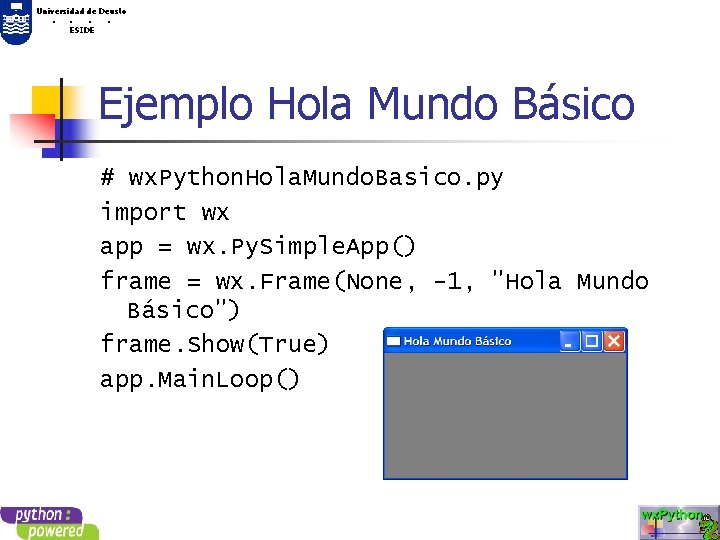Viewport: 720px width, 540px height.
Task: Click the slide title 'Ejemplo Hola Mundo Básico'
Action: [x=366, y=105]
